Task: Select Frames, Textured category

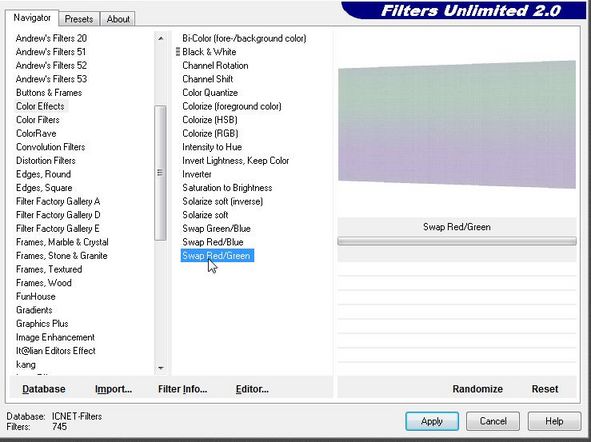Action: (x=49, y=269)
